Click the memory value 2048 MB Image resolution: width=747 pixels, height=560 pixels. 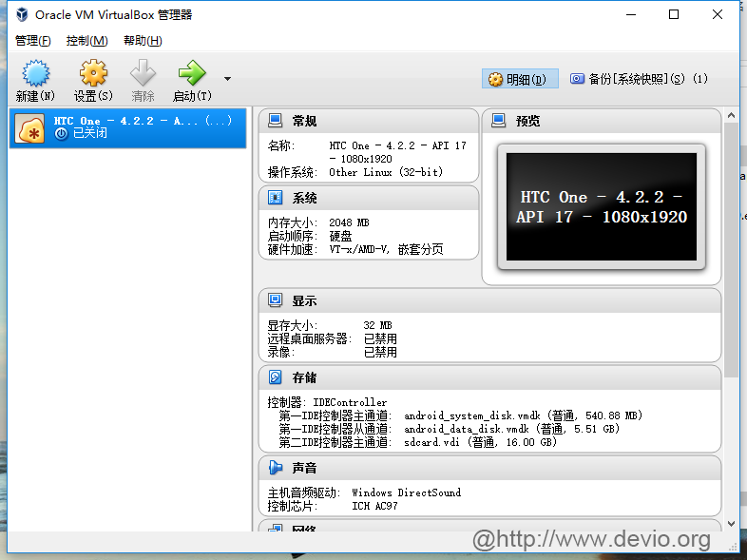pos(349,222)
